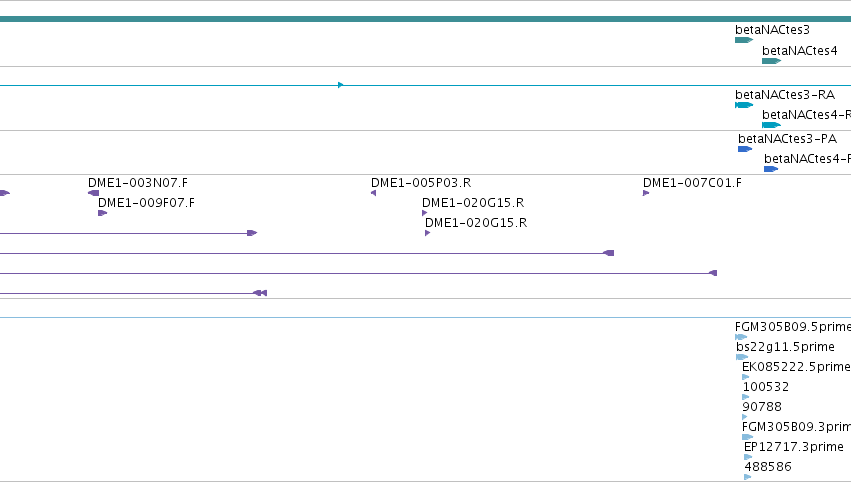Select the thick teal gene span bar
Image resolution: width=851 pixels, height=482 pixels.
click(x=426, y=19)
